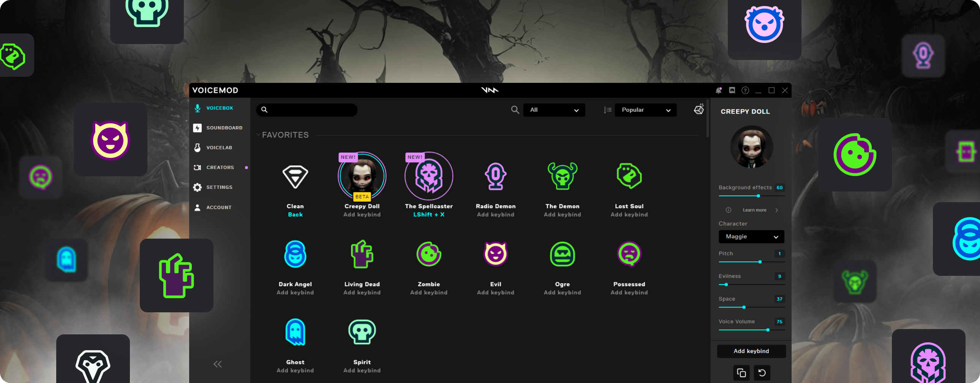Open the Account section
Image resolution: width=980 pixels, height=383 pixels.
219,207
